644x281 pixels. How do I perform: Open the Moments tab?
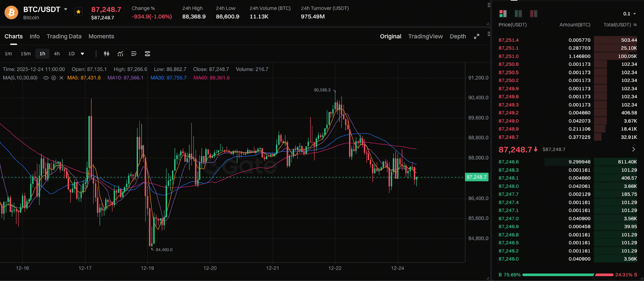101,36
